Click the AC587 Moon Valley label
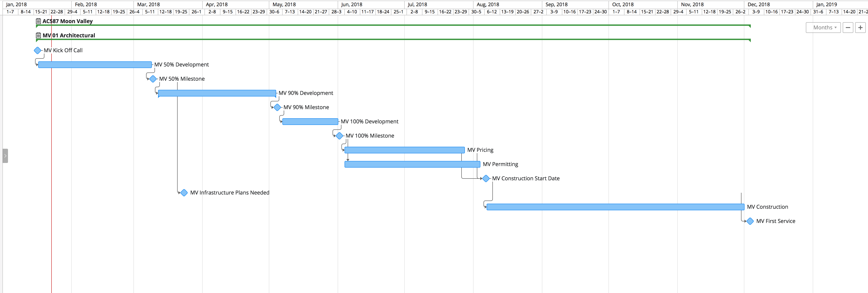This screenshot has height=293, width=868. coord(67,21)
